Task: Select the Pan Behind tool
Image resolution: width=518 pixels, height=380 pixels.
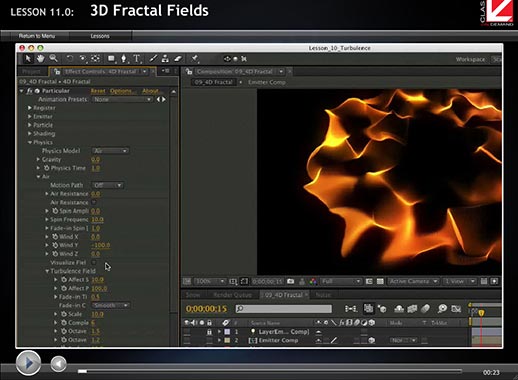Action: [95, 59]
